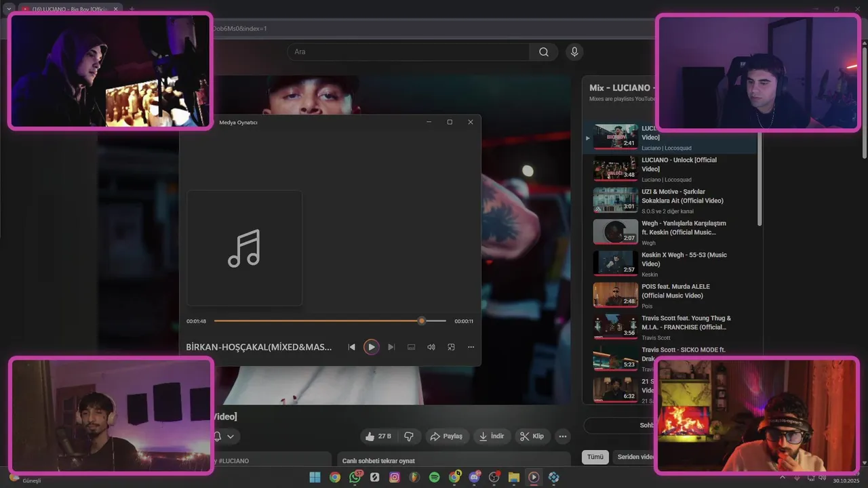Click the music note album art
Viewport: 868px width, 488px height.
pos(244,248)
